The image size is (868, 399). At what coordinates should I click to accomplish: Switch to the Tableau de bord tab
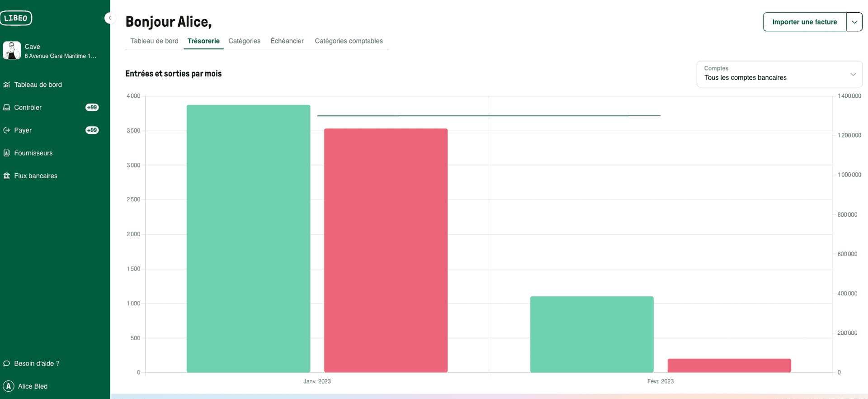click(x=155, y=41)
